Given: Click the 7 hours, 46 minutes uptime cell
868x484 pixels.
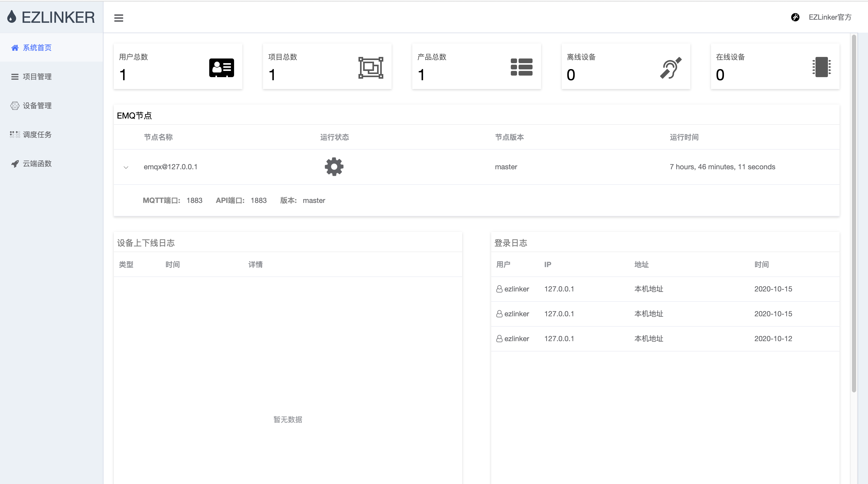Looking at the screenshot, I should click(x=722, y=167).
